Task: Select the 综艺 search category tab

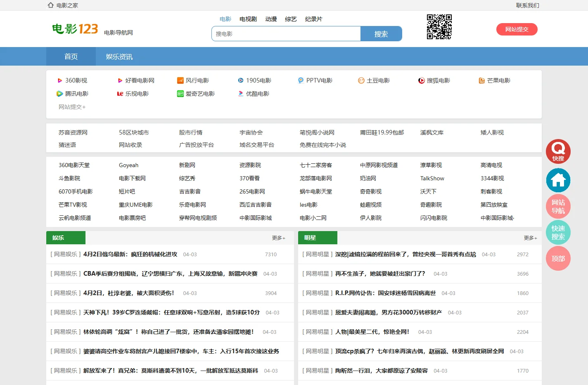Action: point(291,19)
